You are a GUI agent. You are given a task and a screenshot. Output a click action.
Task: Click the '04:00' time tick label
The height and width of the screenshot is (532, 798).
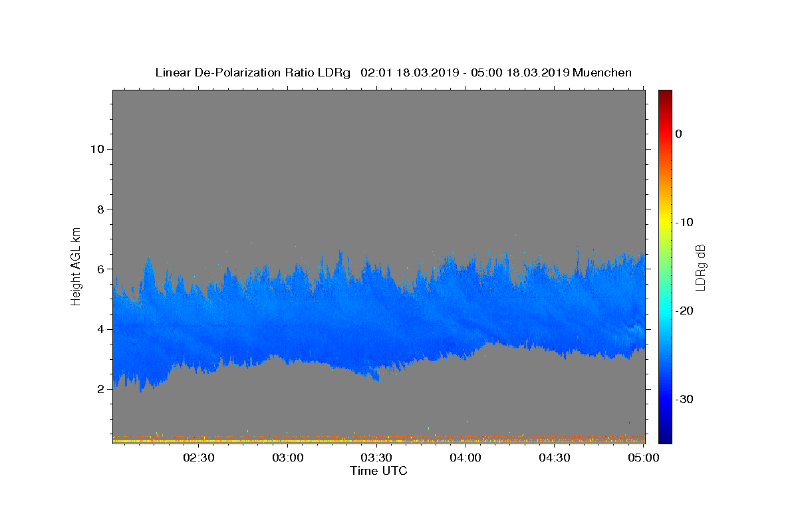[x=465, y=458]
